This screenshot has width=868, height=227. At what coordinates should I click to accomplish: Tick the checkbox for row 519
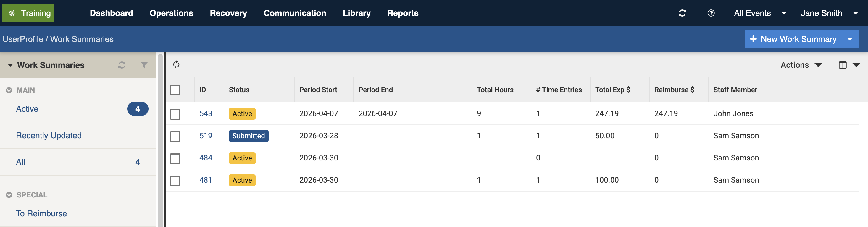175,136
